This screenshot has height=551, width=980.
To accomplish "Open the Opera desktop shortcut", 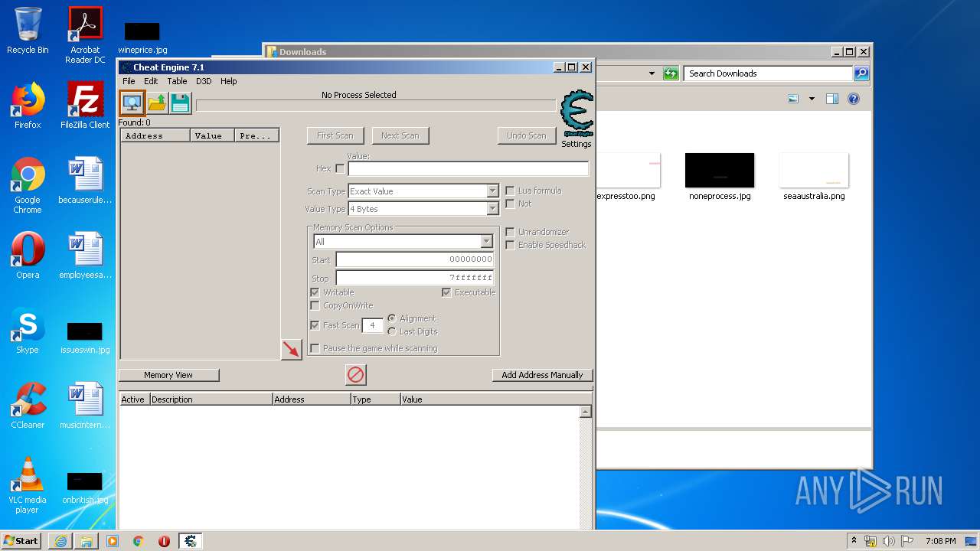I will pyautogui.click(x=28, y=255).
